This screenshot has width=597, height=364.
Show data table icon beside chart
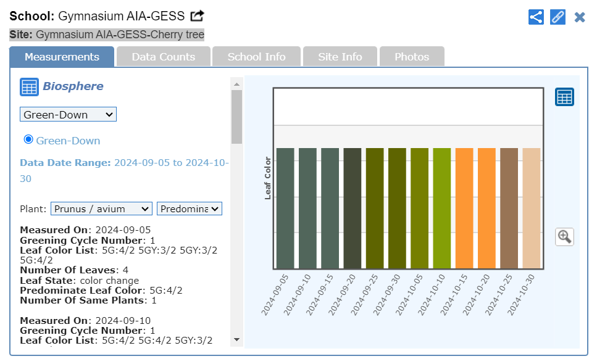click(564, 97)
